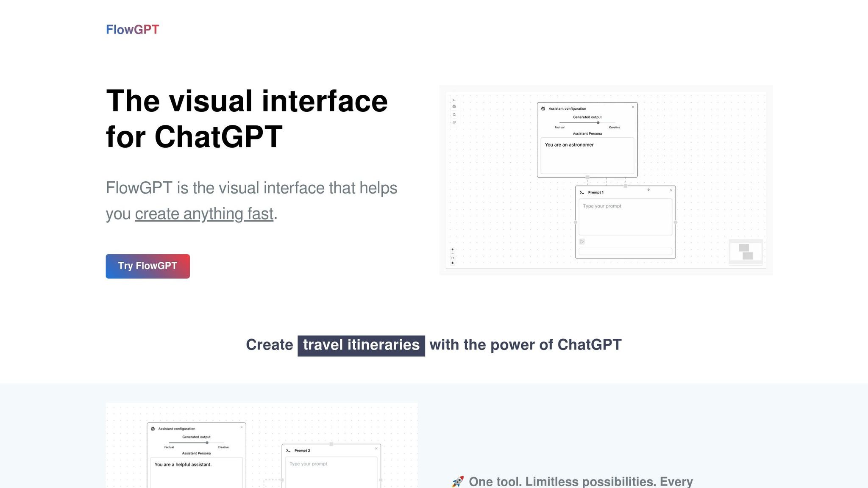
Task: Open the FlowGPT logo link
Action: click(132, 30)
